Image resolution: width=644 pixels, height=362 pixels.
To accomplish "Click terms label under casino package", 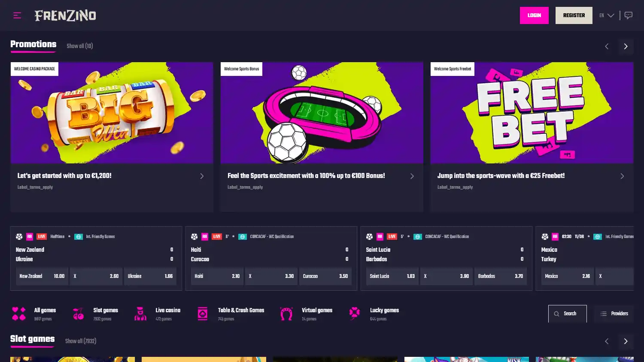I will [35, 187].
